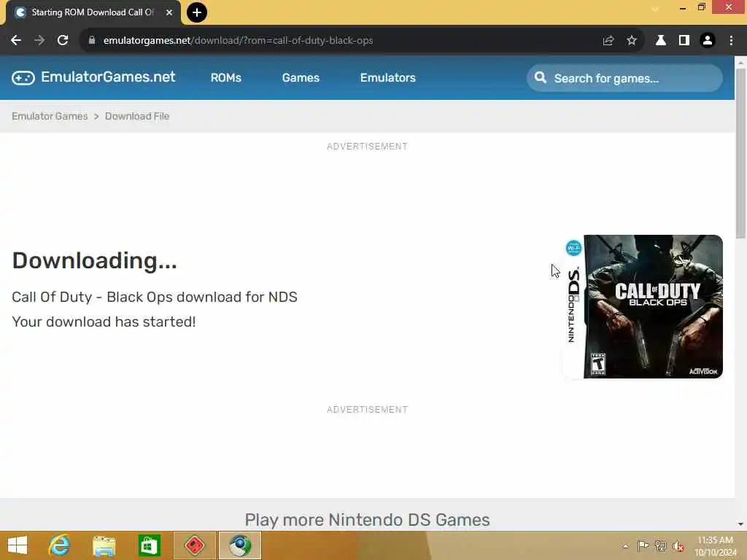Open File Explorer from taskbar
The image size is (747, 560).
click(x=104, y=545)
